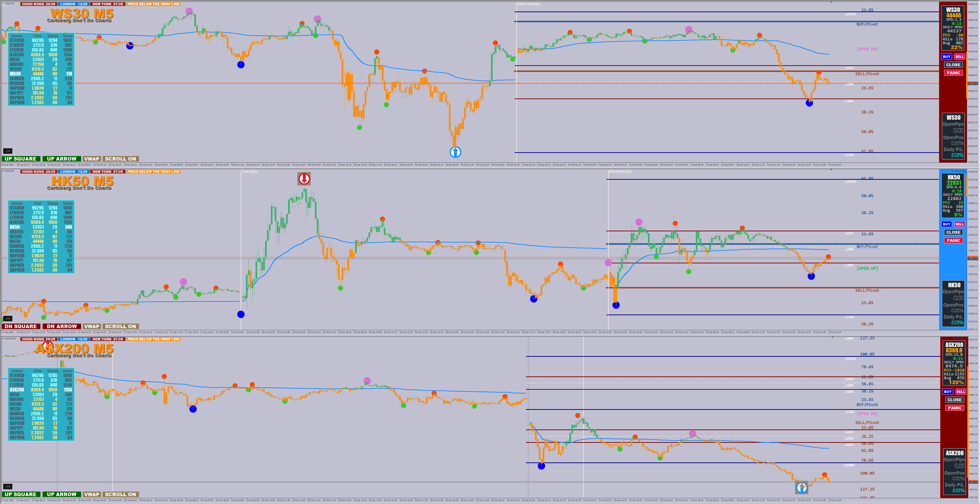980x504 pixels.
Task: Open the ASX200,M5 chart dropdown arrow
Action: pos(3,339)
